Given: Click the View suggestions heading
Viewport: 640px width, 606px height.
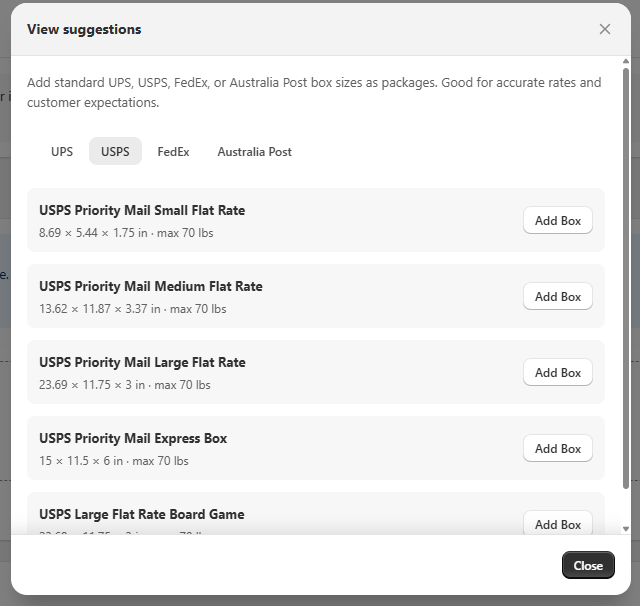Looking at the screenshot, I should tap(84, 30).
